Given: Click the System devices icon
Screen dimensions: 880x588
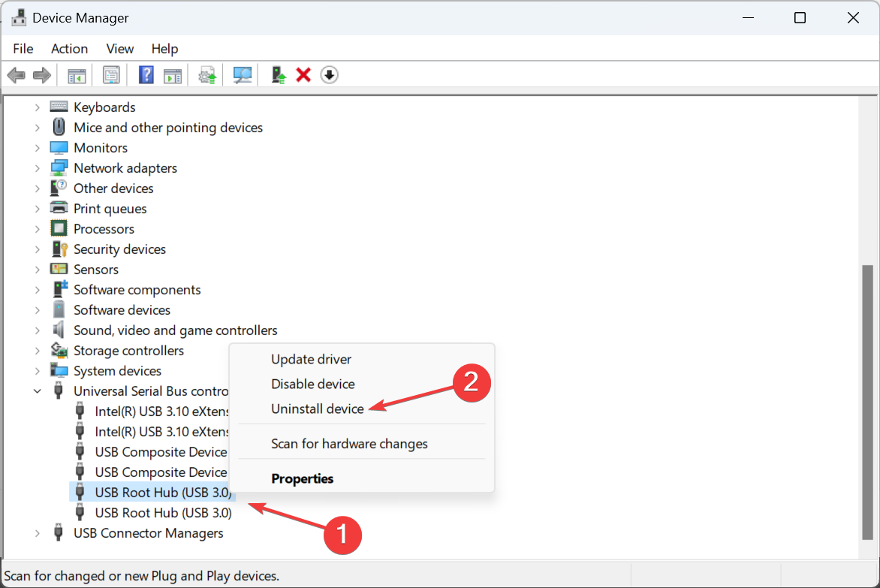Looking at the screenshot, I should click(59, 370).
